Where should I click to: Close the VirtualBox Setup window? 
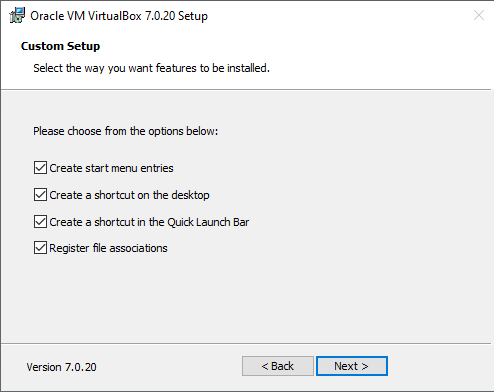coord(479,15)
